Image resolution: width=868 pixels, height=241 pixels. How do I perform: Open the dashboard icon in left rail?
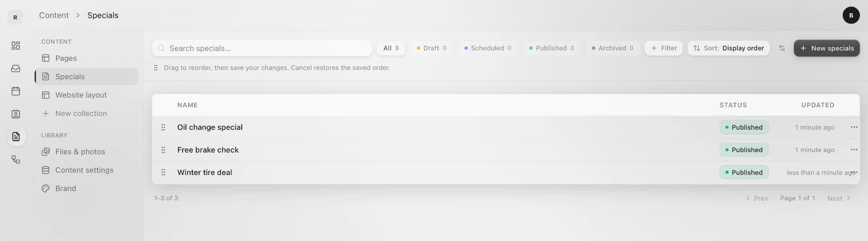pos(15,45)
